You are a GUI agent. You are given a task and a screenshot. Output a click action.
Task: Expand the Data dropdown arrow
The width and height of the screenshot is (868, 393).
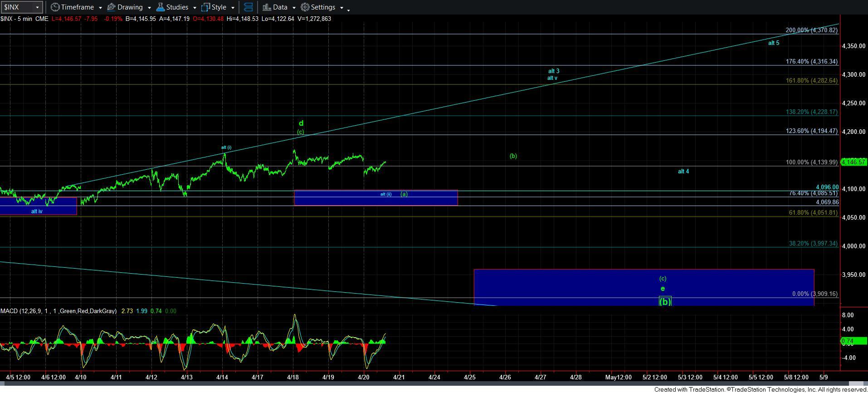pyautogui.click(x=294, y=8)
